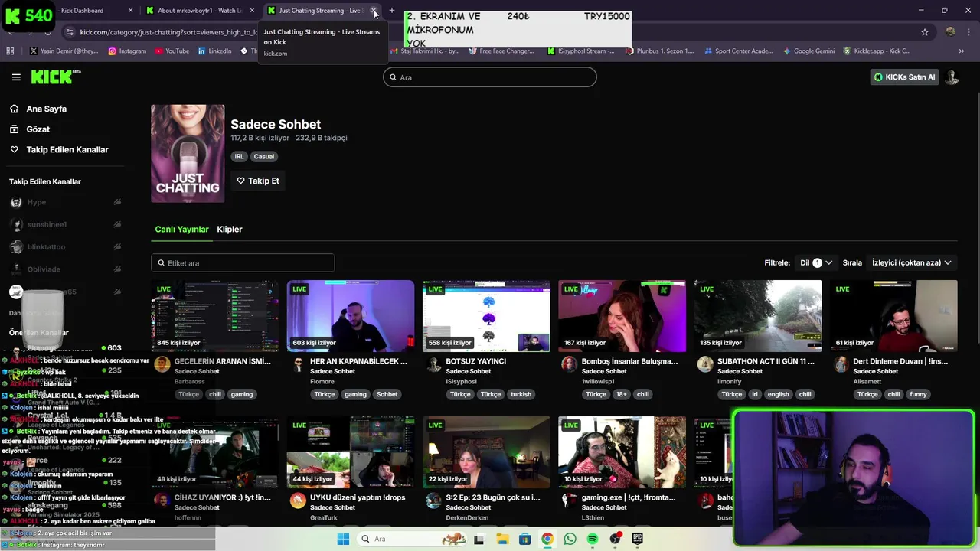The width and height of the screenshot is (980, 551).
Task: Open the YouTube bookmark
Action: point(172,51)
